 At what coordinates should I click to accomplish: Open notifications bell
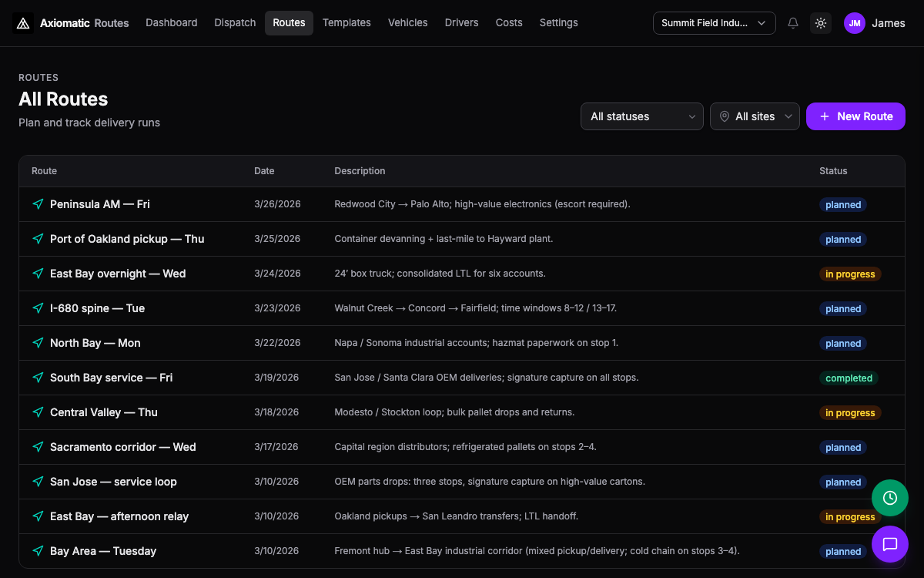[x=793, y=23]
